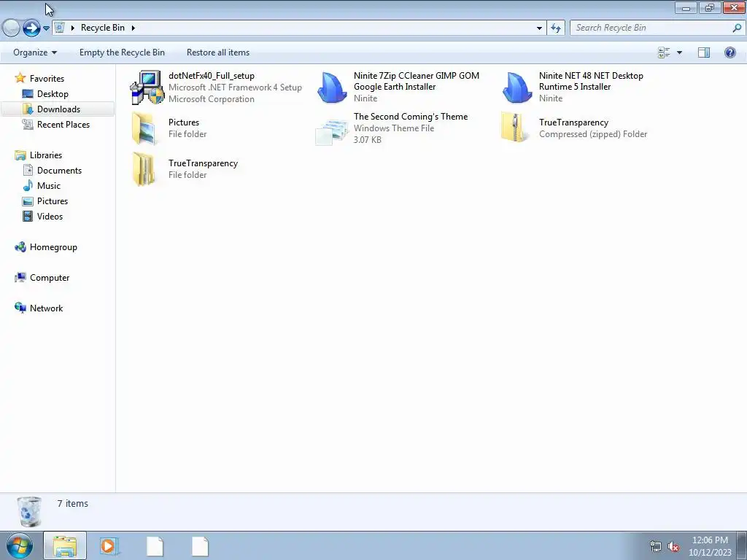Click the clock and date in taskbar

710,546
